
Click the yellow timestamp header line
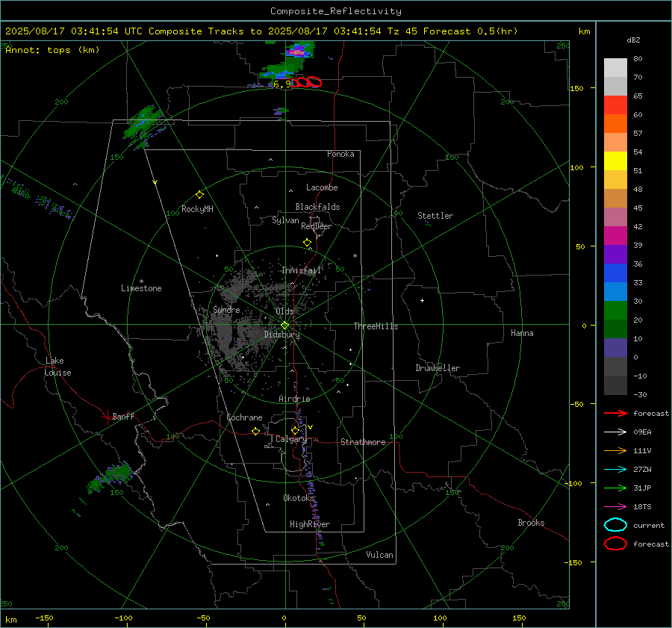point(261,31)
